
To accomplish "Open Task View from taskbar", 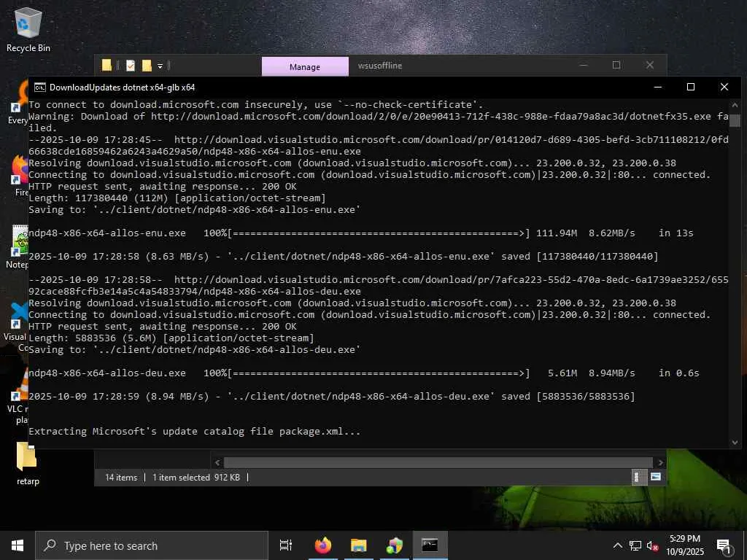I will pyautogui.click(x=286, y=545).
